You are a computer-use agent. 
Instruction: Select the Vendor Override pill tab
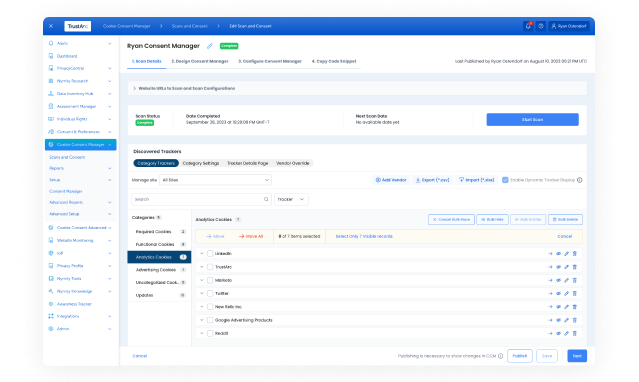[293, 163]
